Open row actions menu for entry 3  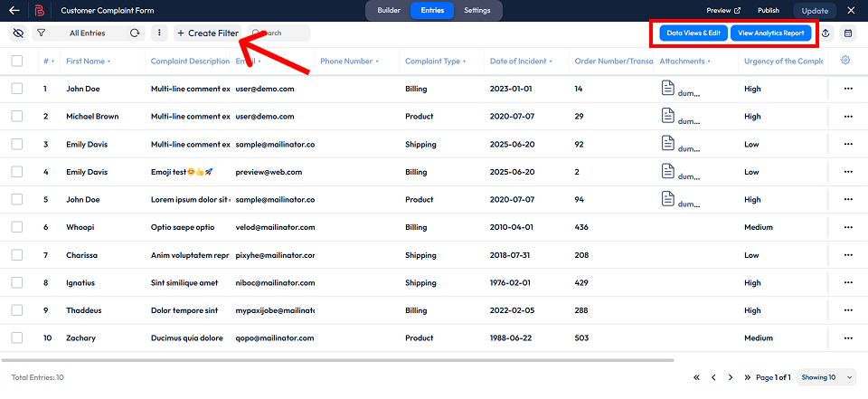coord(848,144)
